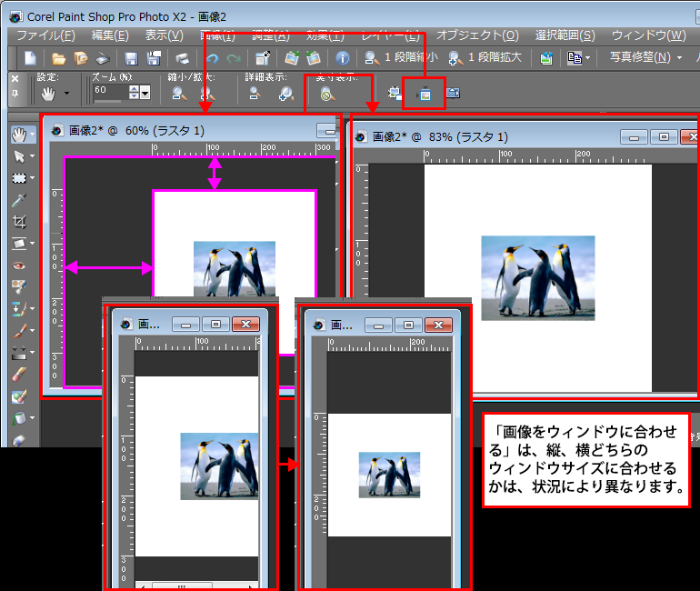Click the 1 段階縮小 zoom out button
700x591 pixels.
click(x=400, y=57)
